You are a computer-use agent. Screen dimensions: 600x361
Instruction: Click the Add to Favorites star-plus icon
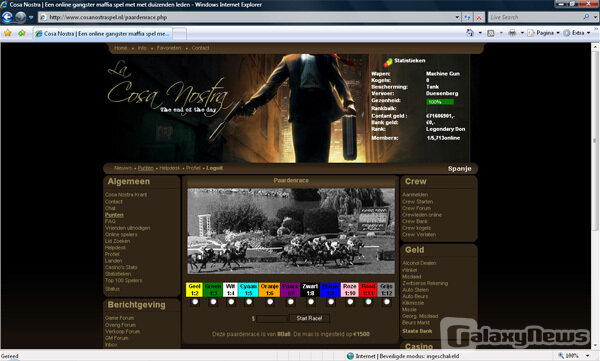22,33
